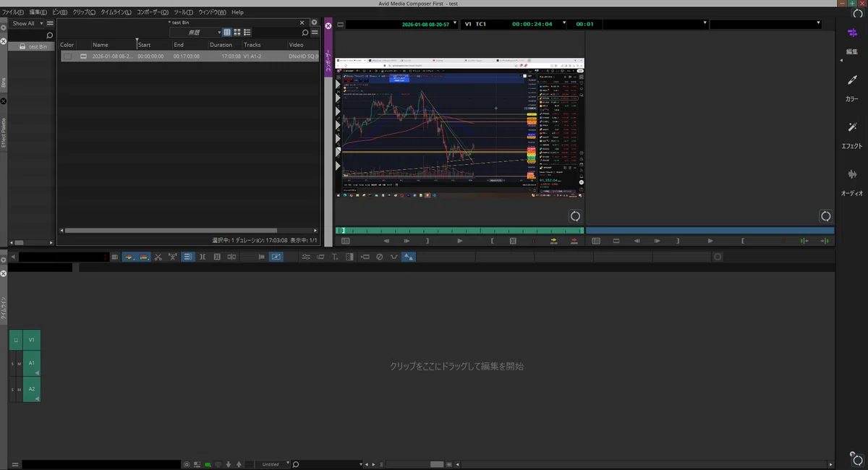Switch bin to frame view icon
The width and height of the screenshot is (868, 470).
(x=237, y=33)
